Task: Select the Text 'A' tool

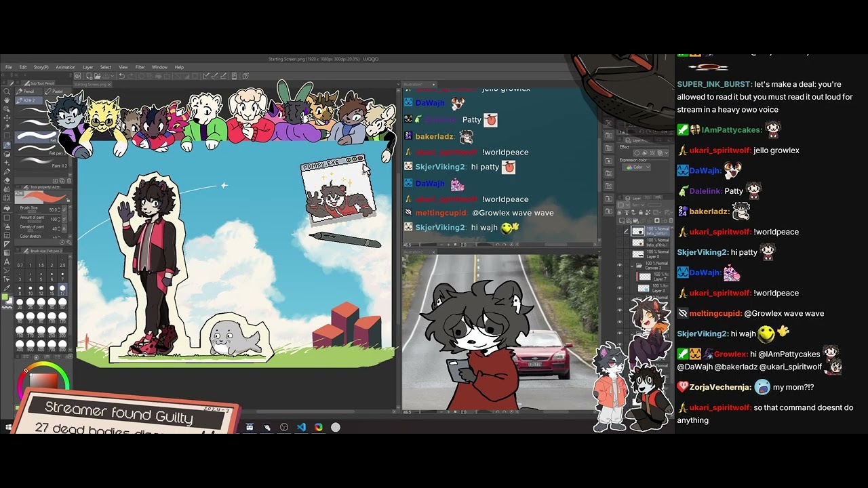Action: pyautogui.click(x=7, y=262)
